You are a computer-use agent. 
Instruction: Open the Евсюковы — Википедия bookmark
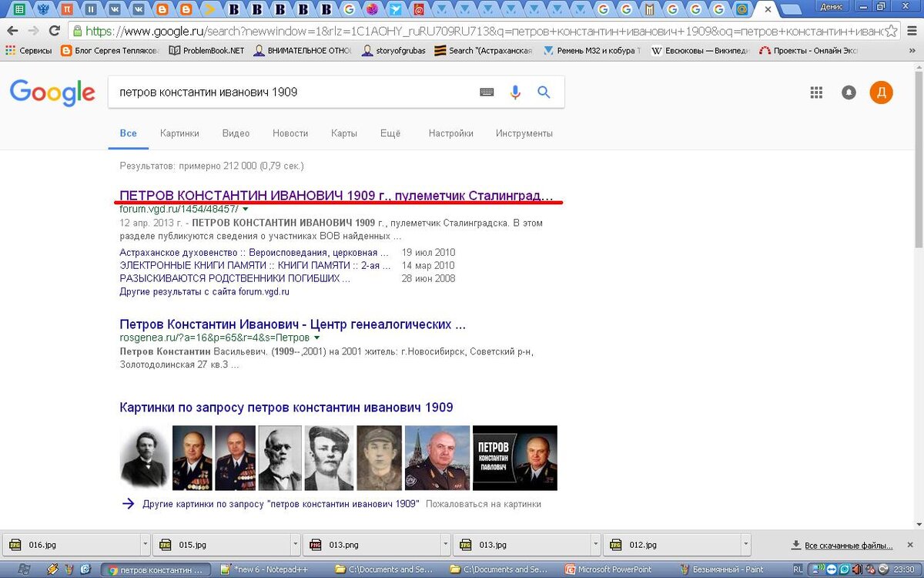pos(701,51)
